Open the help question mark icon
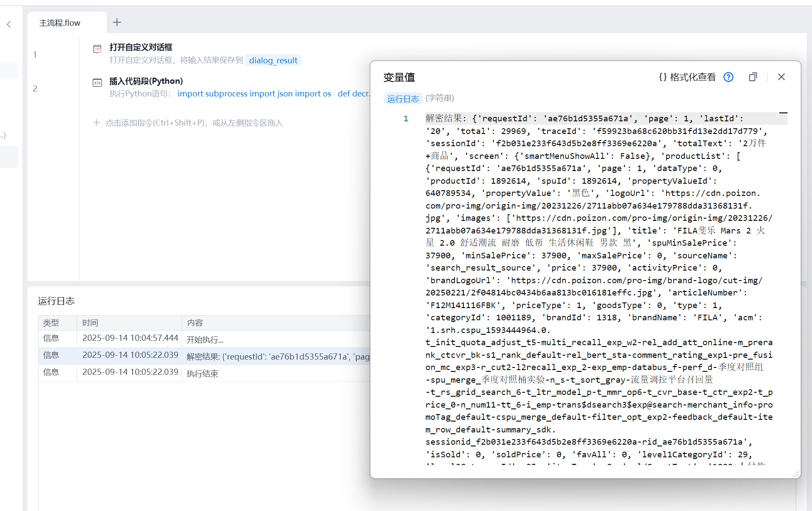This screenshot has height=511, width=812. click(x=728, y=77)
